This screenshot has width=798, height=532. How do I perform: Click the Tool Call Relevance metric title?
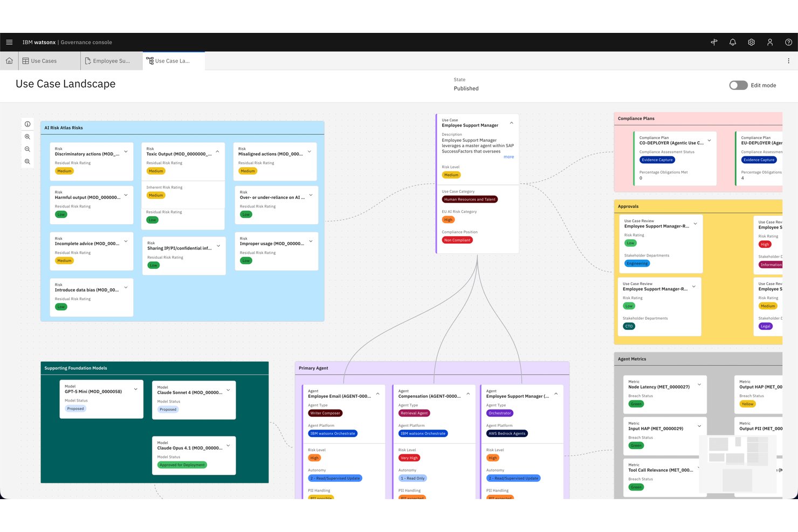[661, 471]
